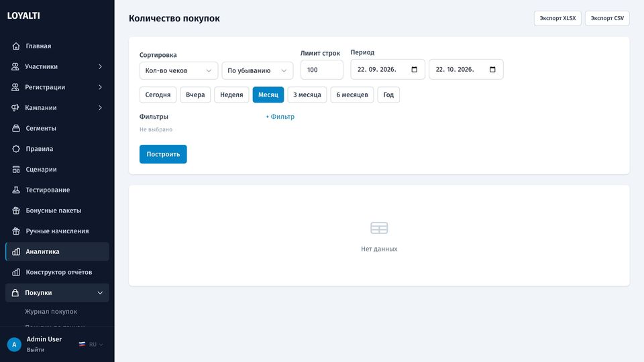Click the Построить button

pos(163,154)
